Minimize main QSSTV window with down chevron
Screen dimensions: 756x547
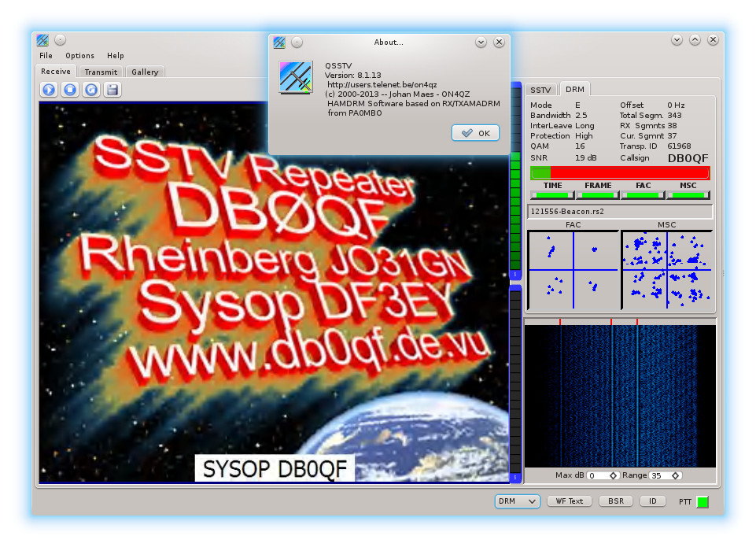click(x=677, y=40)
